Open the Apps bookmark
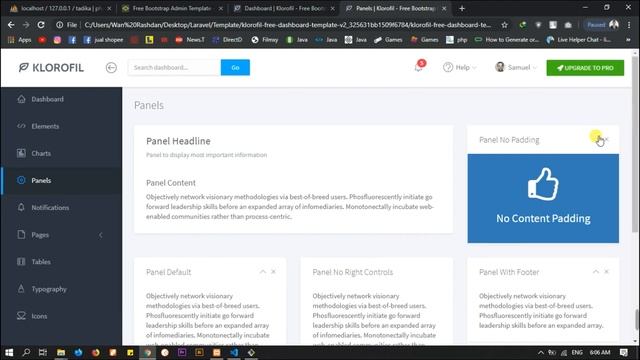This screenshot has height=360, width=640. [20, 40]
